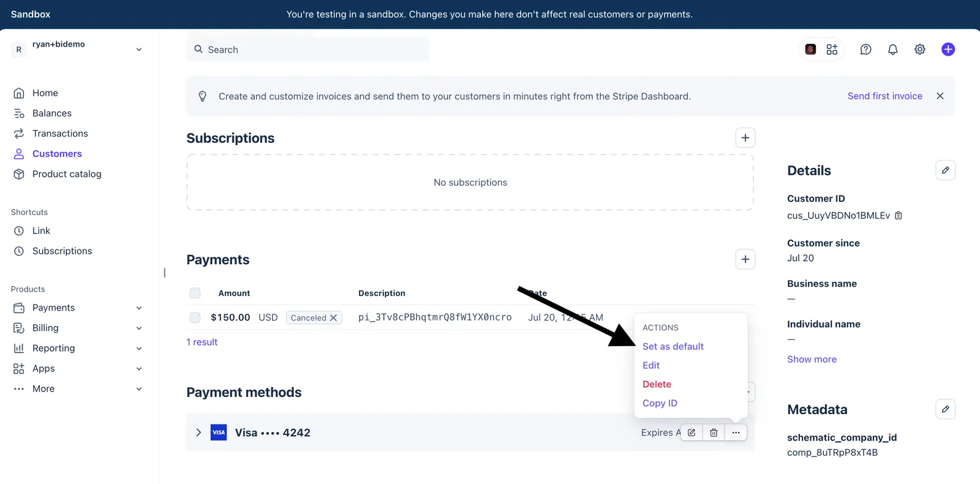The image size is (980, 484).
Task: Open settings gear icon
Action: [920, 50]
